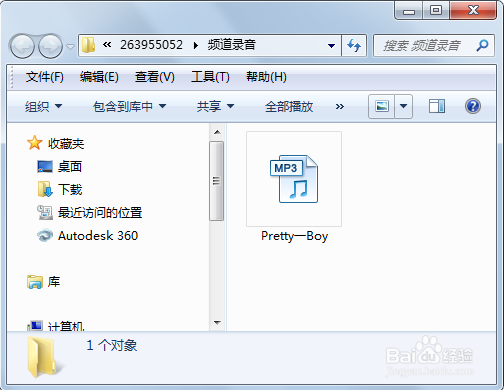
Task: Open the 查看(V) menu
Action: point(155,77)
